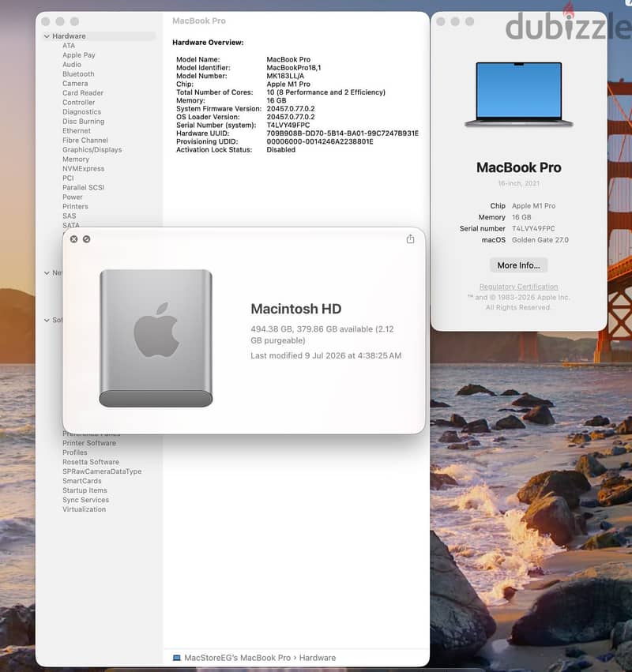
Task: Select Startup Items in the sidebar
Action: click(85, 490)
